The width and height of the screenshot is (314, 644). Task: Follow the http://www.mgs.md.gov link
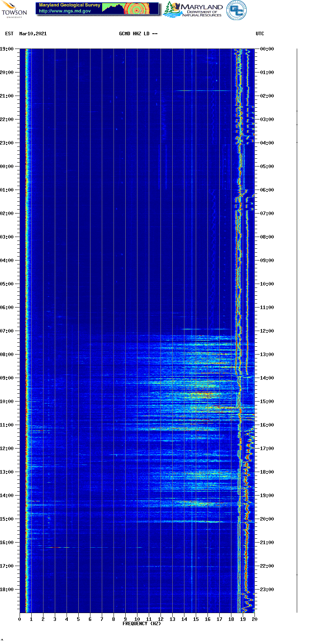coord(65,11)
